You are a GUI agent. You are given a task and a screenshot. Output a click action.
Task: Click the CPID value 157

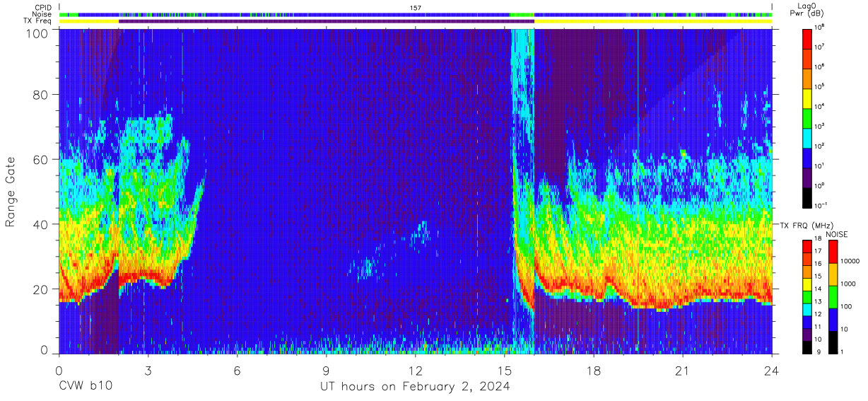(416, 8)
